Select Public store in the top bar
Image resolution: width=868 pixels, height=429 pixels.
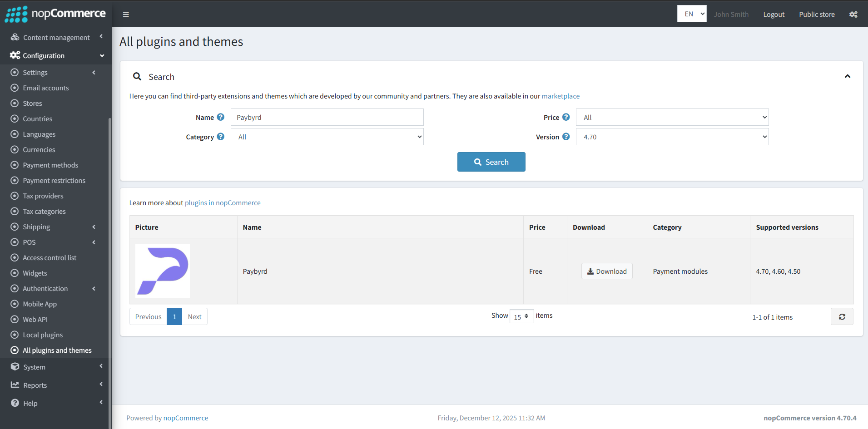tap(816, 14)
